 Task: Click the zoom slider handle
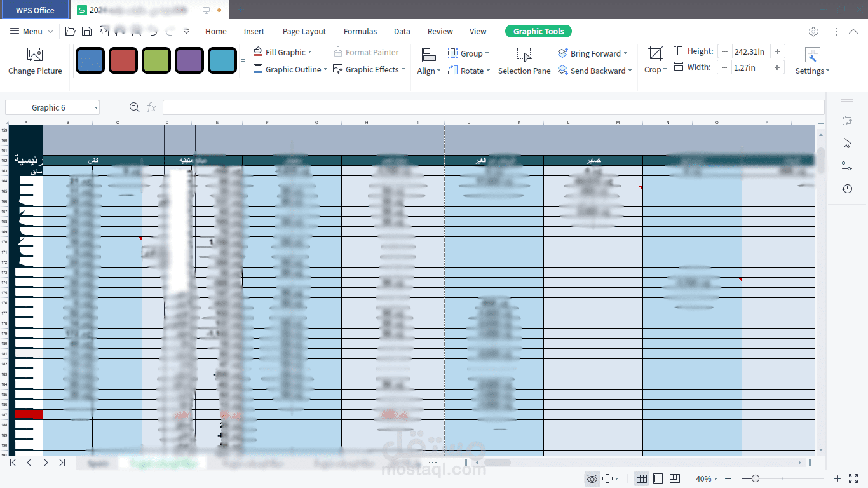[755, 478]
